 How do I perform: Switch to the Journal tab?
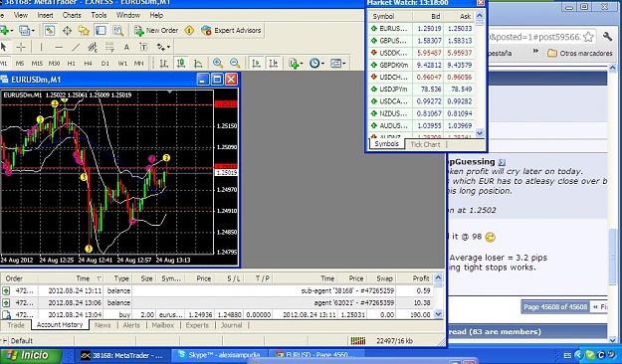coord(231,325)
